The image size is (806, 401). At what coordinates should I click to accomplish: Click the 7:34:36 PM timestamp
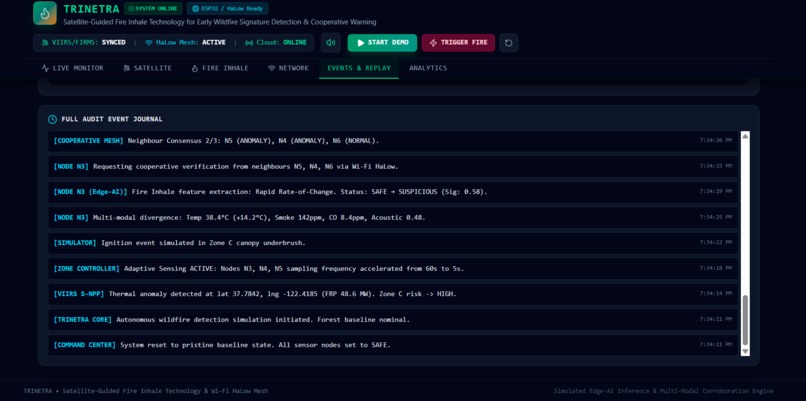(x=716, y=140)
